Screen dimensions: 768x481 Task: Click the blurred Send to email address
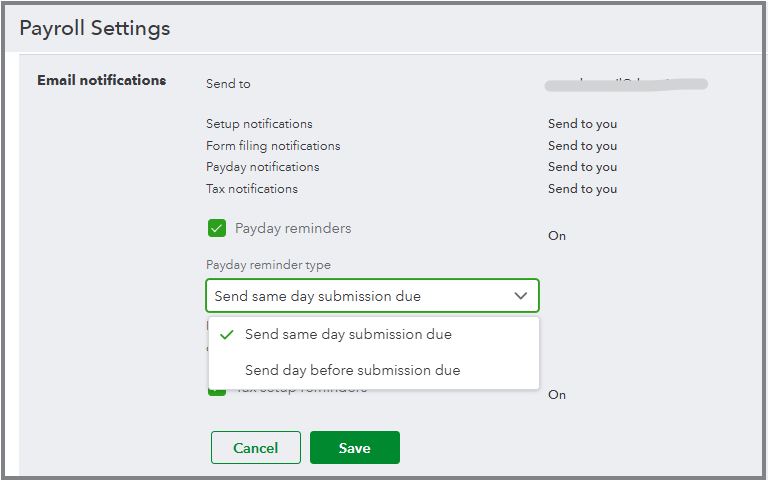[626, 84]
